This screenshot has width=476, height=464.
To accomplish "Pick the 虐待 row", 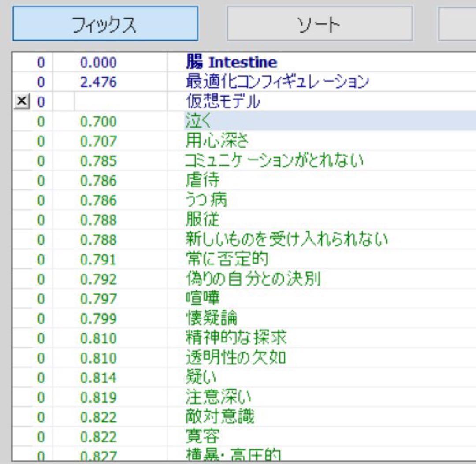I will 202,181.
